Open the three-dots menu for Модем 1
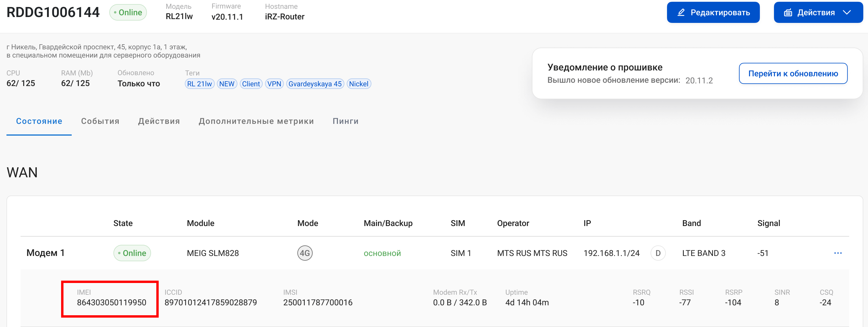 (x=838, y=253)
